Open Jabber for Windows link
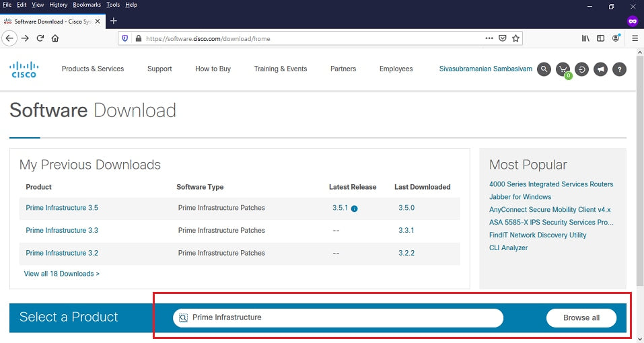This screenshot has width=644, height=343. [520, 197]
